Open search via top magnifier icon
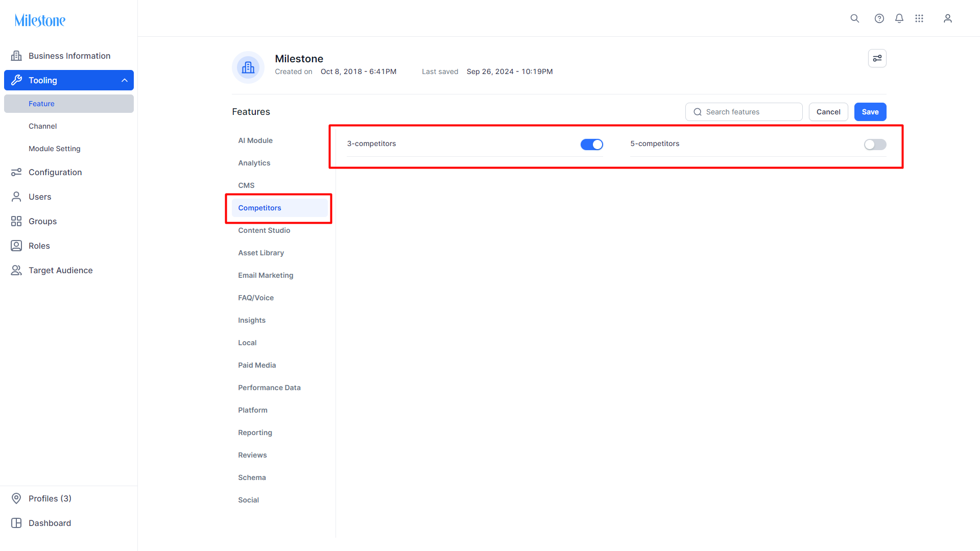The height and width of the screenshot is (551, 980). click(x=854, y=18)
